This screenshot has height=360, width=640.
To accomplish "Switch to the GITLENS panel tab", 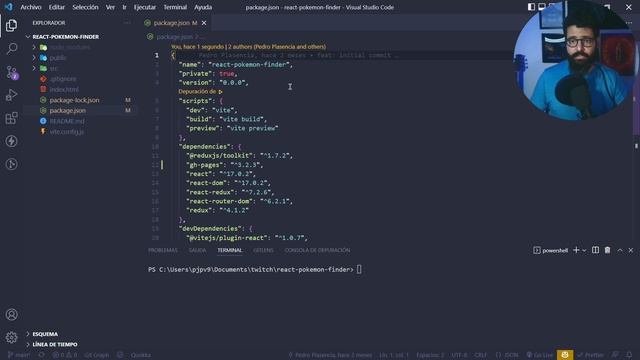I will tap(263, 250).
